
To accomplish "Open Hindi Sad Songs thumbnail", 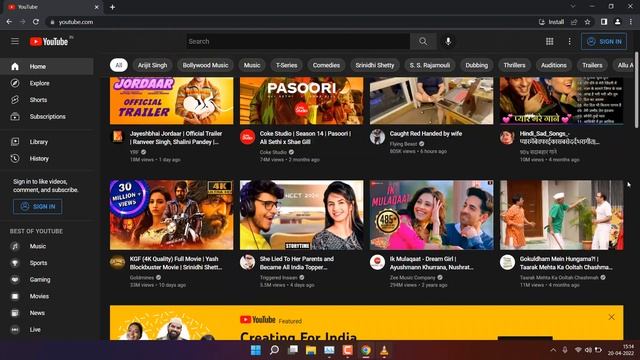I will pyautogui.click(x=562, y=101).
